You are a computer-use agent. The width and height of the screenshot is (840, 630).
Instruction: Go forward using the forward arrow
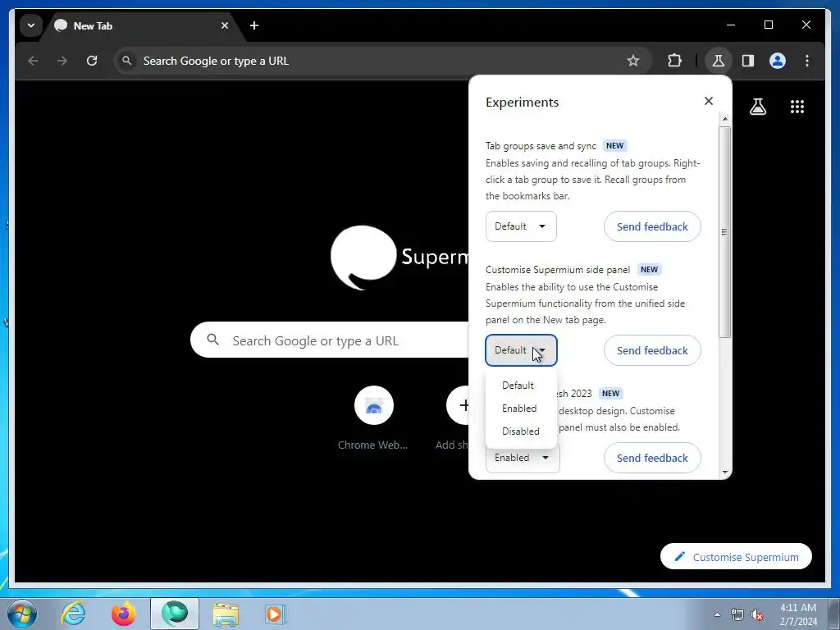(x=62, y=61)
